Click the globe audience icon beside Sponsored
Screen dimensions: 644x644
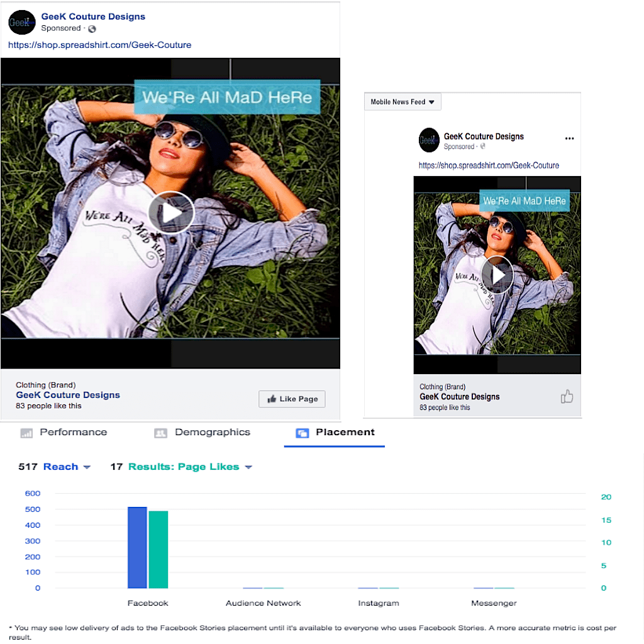(92, 29)
